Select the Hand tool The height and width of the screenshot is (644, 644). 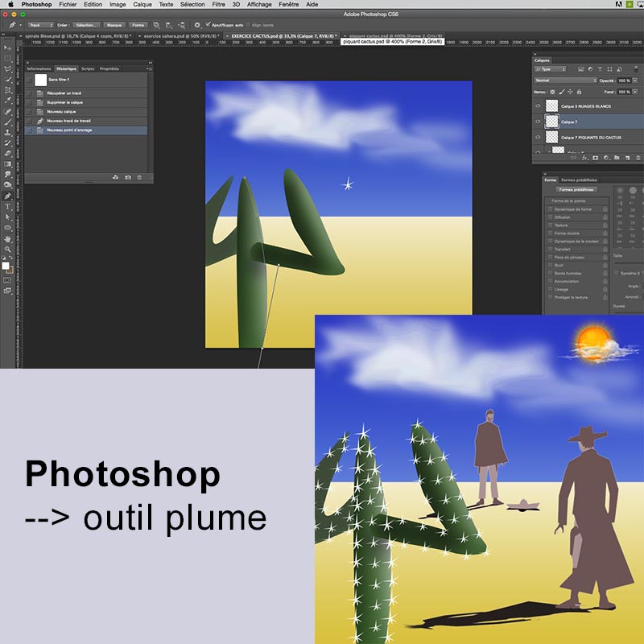coord(7,238)
